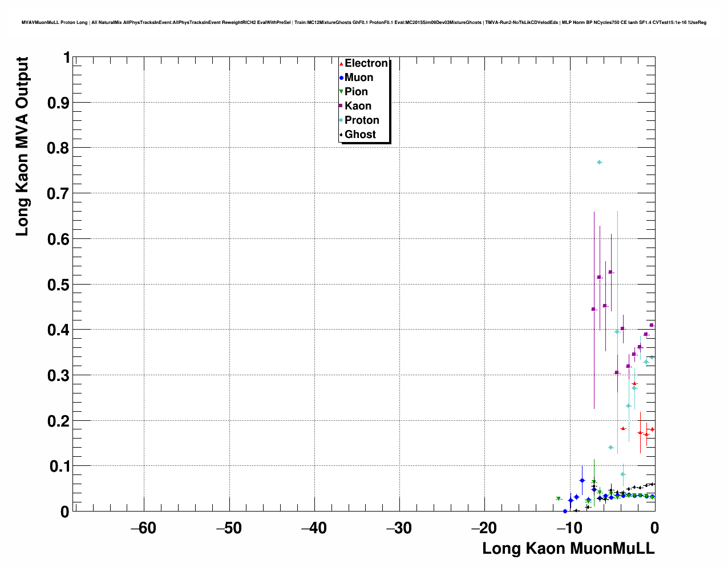Click the leftmost green Pion data point
Image resolution: width=728 pixels, height=568 pixels.
click(559, 498)
